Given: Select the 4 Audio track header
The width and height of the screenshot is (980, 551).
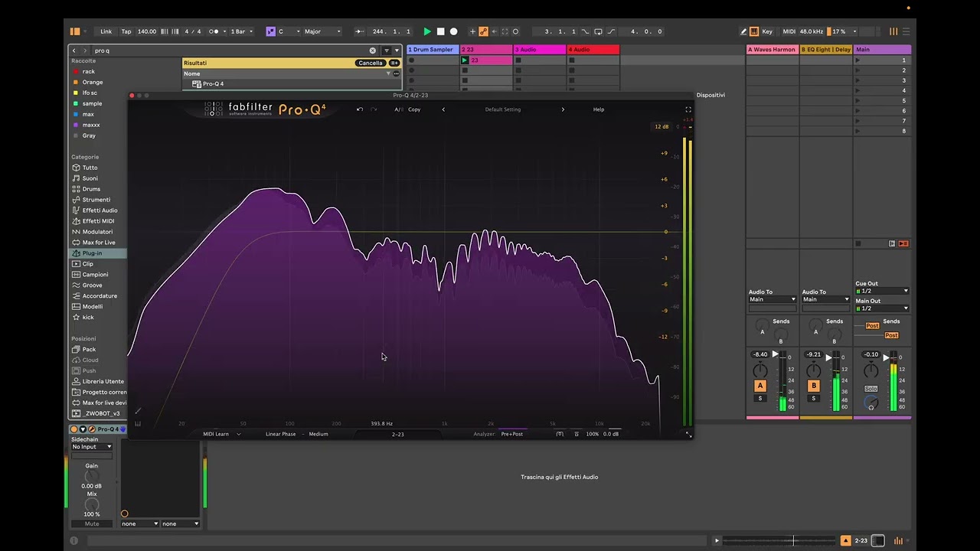Looking at the screenshot, I should tap(593, 50).
